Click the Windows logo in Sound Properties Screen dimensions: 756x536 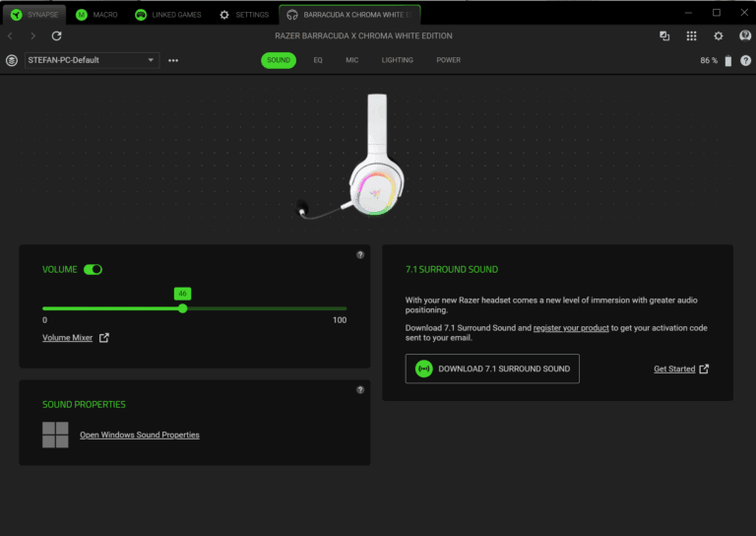tap(55, 435)
